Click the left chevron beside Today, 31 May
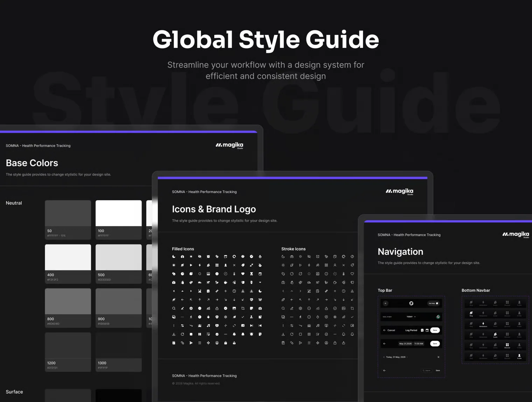The width and height of the screenshot is (532, 402). [x=384, y=357]
